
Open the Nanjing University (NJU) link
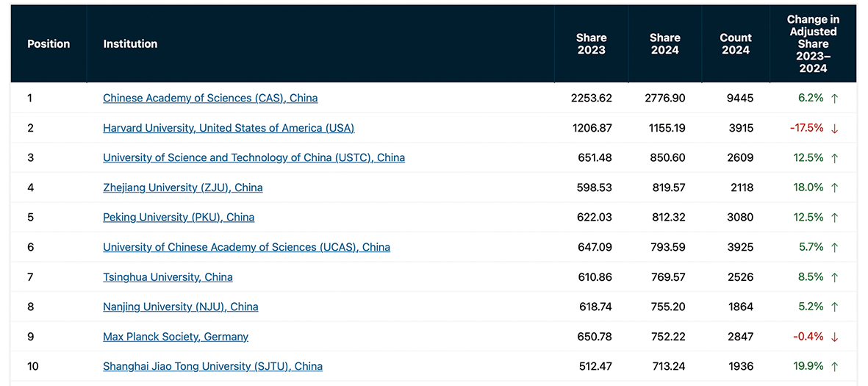[180, 307]
